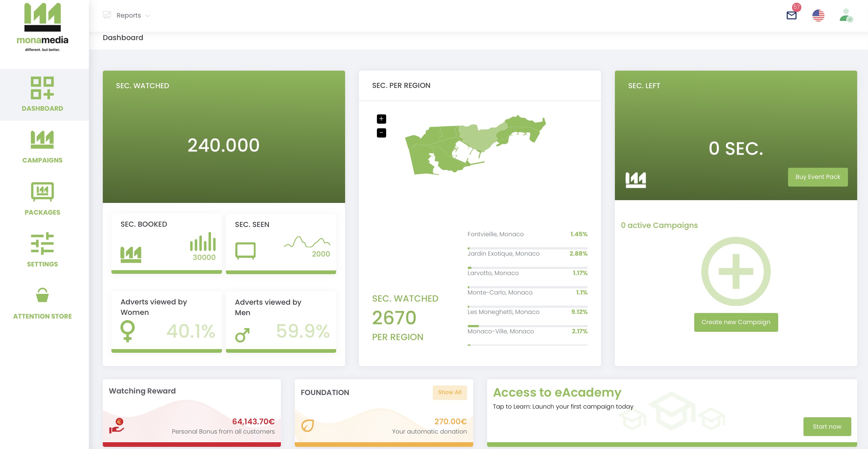Click the female symbol icon
This screenshot has width=868, height=449.
pyautogui.click(x=127, y=331)
